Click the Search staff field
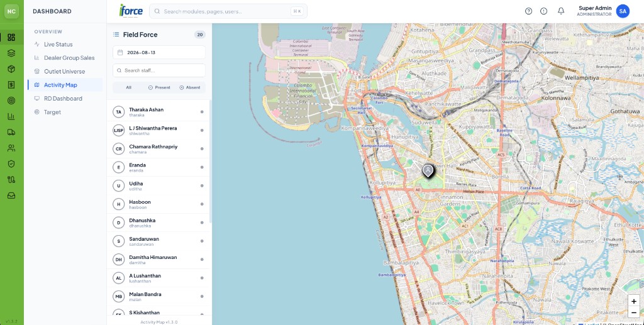644x325 pixels. [x=159, y=70]
